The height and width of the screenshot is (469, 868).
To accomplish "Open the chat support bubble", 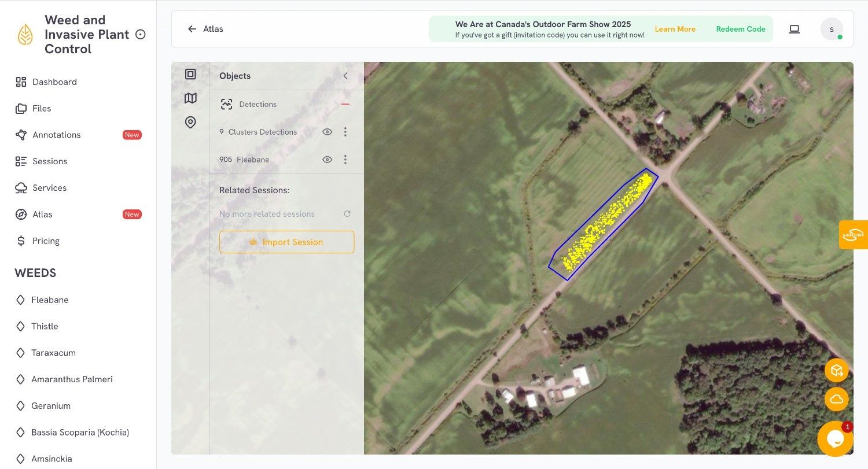I will [835, 439].
